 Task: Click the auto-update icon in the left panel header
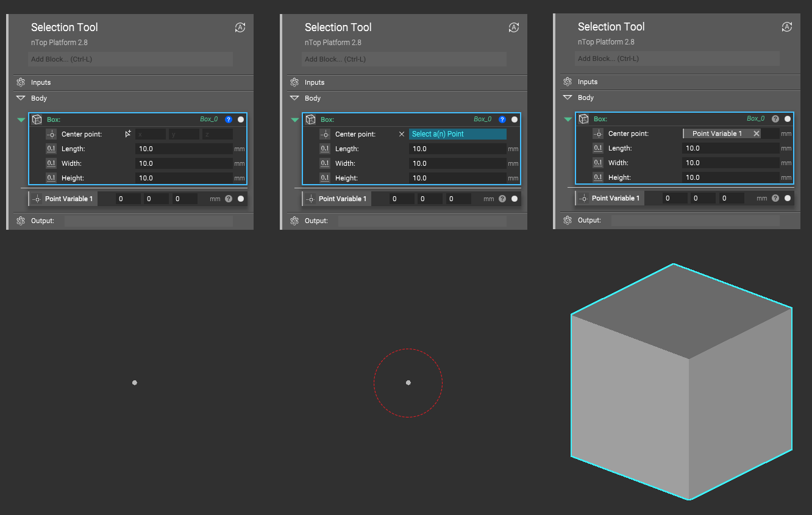click(240, 27)
